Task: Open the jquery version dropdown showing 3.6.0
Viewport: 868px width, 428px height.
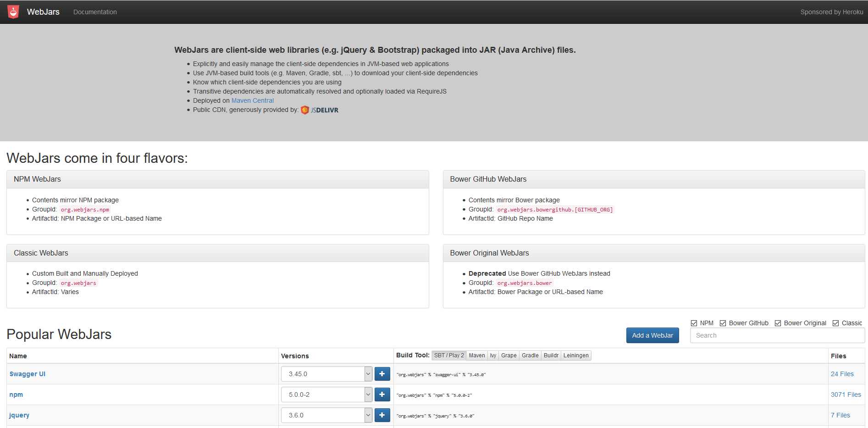Action: [x=326, y=415]
